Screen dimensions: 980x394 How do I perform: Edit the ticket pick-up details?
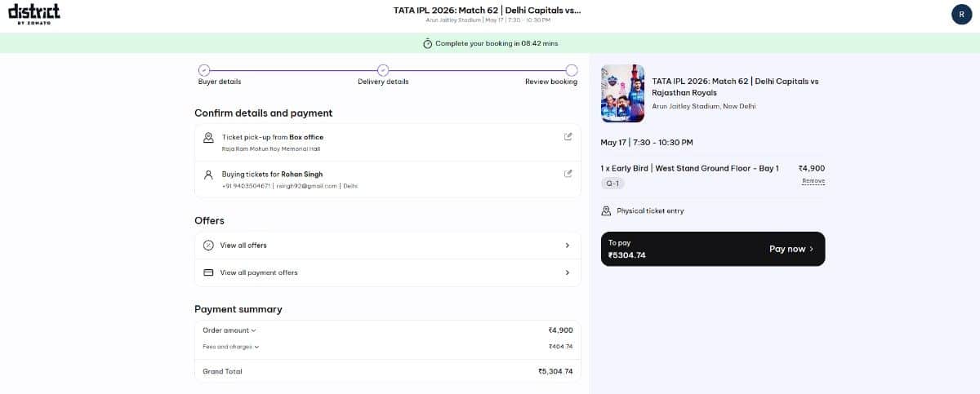click(x=568, y=136)
